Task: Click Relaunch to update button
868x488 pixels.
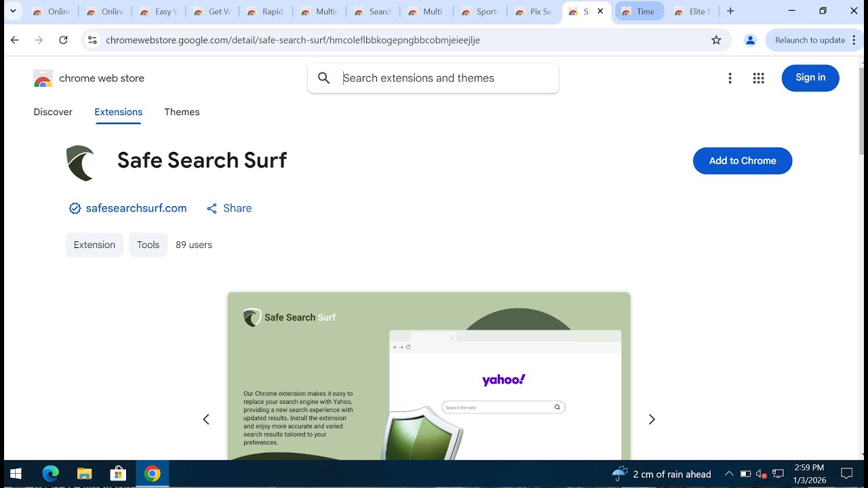Action: click(x=810, y=40)
